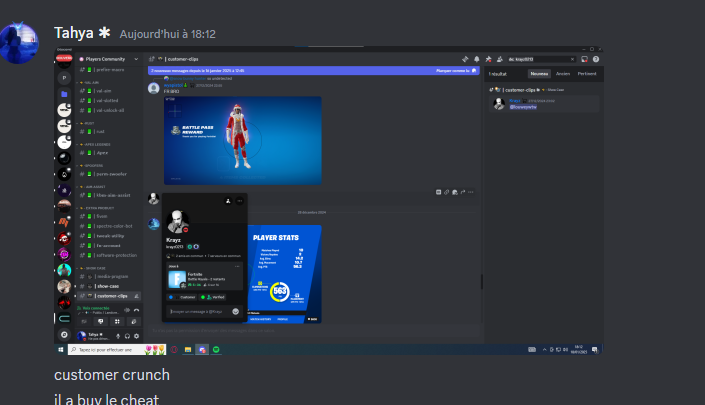Viewport: 705px width, 405px height.
Task: Open Spotify from the taskbar
Action: coord(216,349)
